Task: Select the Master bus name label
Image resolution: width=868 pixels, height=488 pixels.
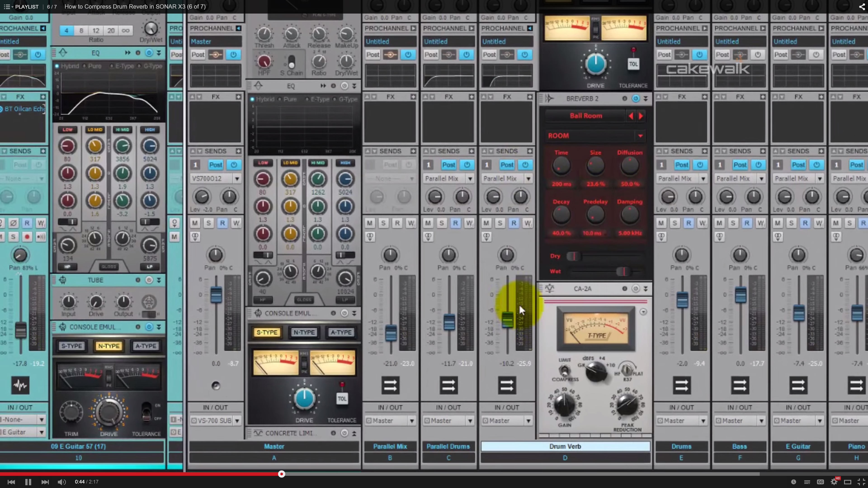Action: (x=274, y=446)
